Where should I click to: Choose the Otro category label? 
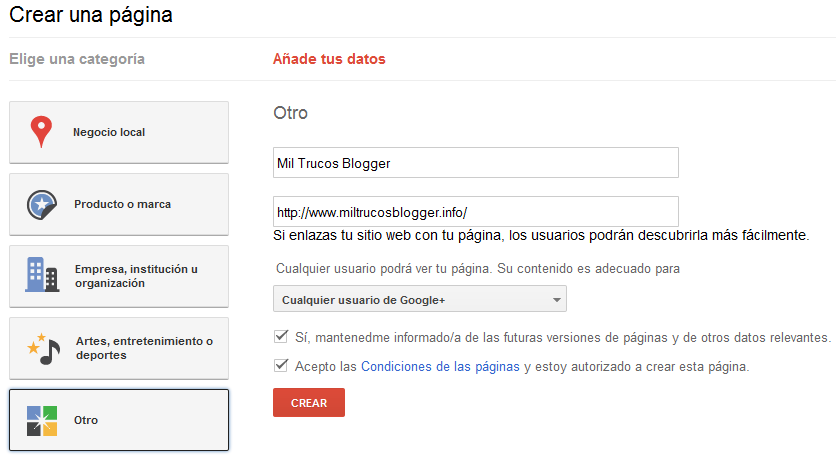tap(86, 420)
